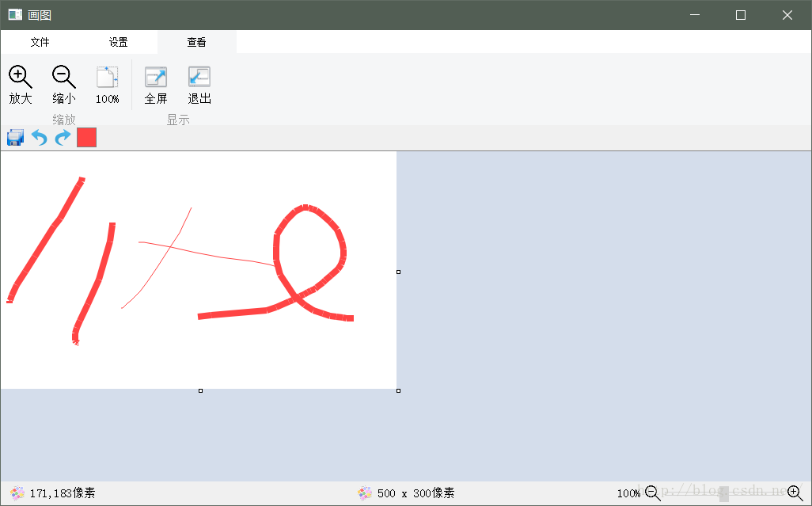Click the right-edge canvas resize handle
The image size is (812, 506).
pos(398,272)
